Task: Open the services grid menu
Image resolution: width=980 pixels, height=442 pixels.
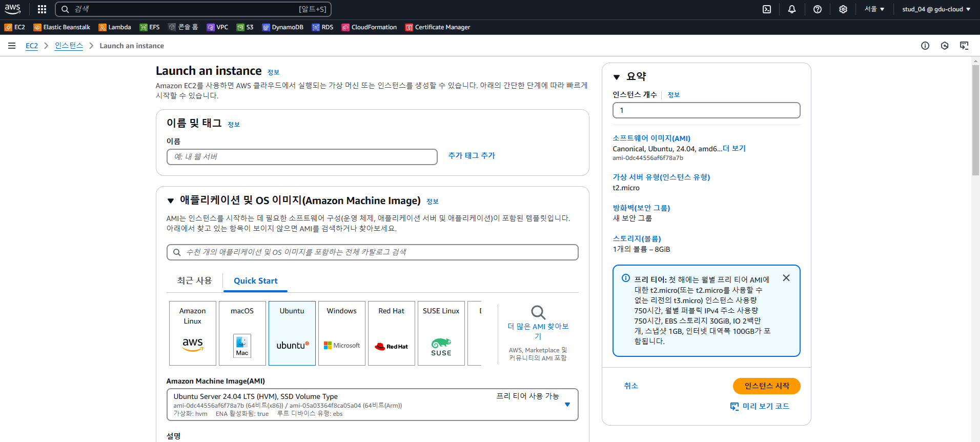Action: point(42,9)
